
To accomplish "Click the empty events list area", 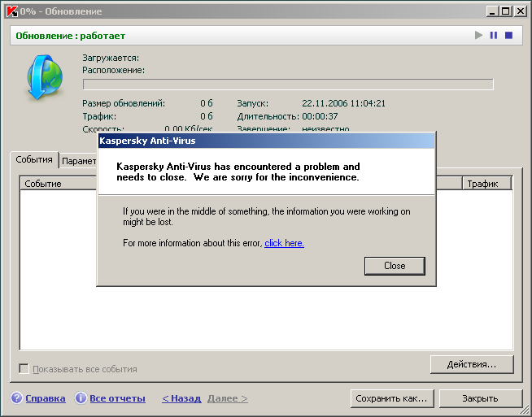I will pyautogui.click(x=266, y=317).
